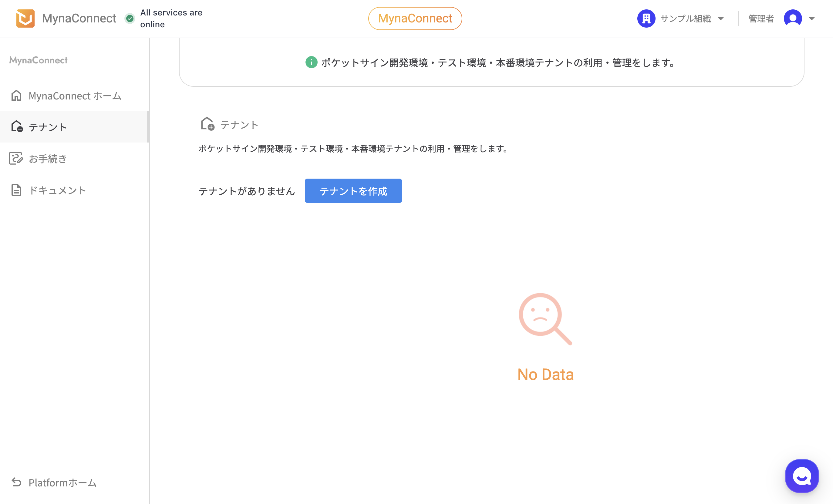Click the 管理者 role label
Screen dimensions: 833x504
coord(761,18)
